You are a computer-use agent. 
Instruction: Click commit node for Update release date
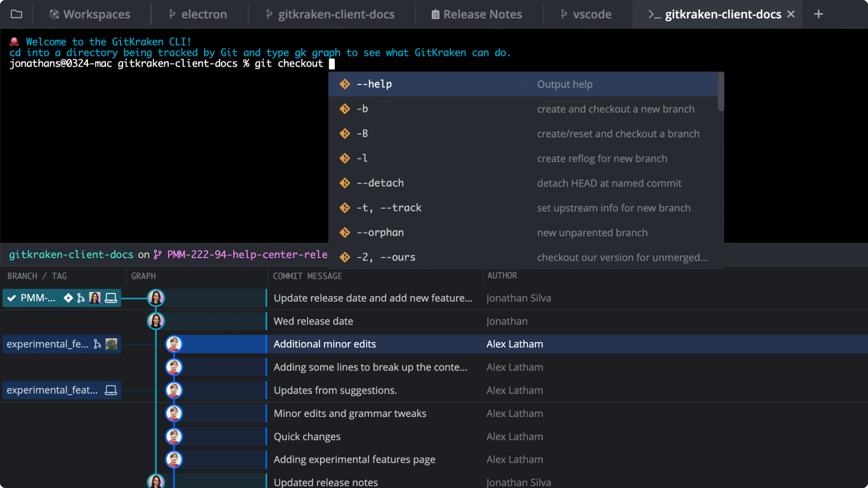(x=156, y=298)
